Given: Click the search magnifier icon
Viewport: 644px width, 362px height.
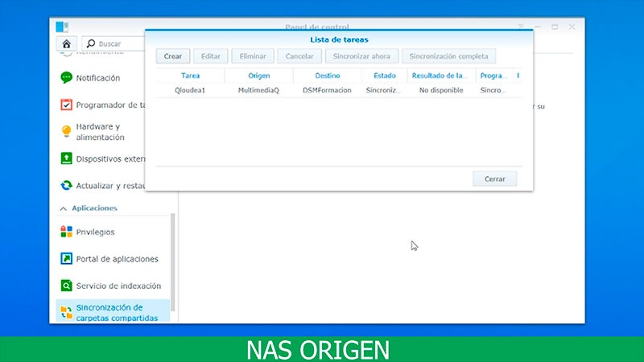Looking at the screenshot, I should 91,43.
